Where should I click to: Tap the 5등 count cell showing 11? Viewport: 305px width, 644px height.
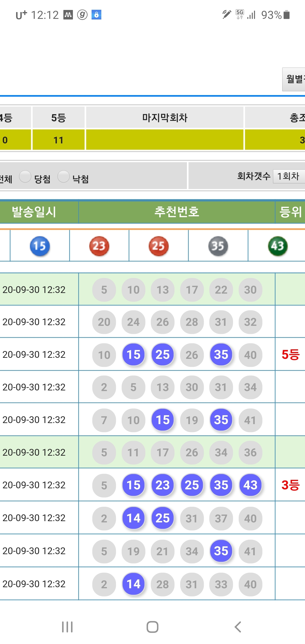pyautogui.click(x=58, y=140)
